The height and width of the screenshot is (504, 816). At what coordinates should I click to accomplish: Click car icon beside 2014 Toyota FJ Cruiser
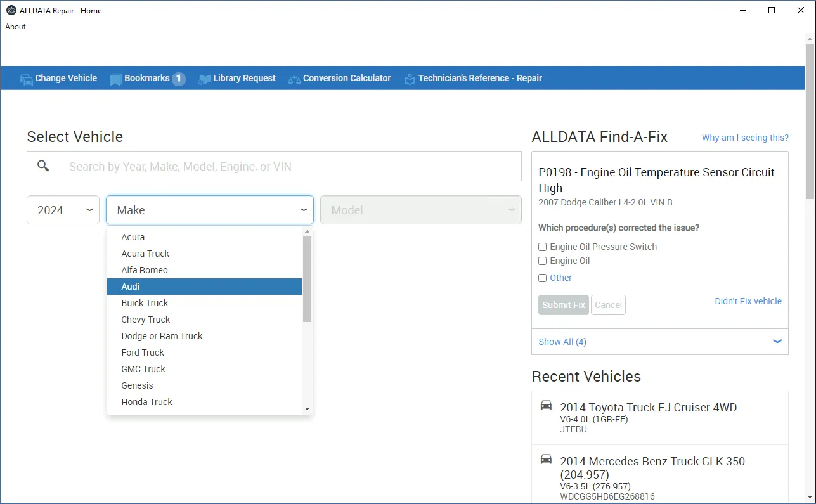546,405
